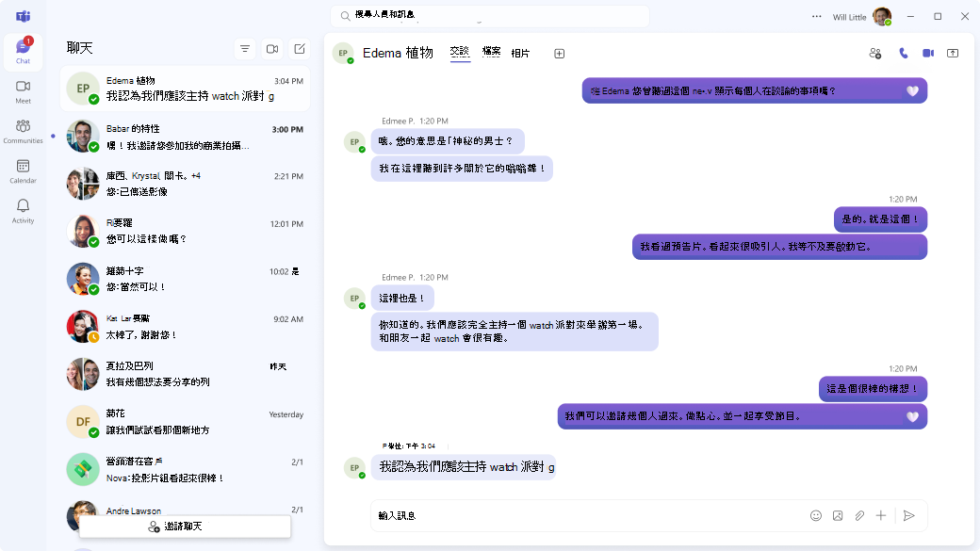The image size is (980, 551).
Task: Click the filter chats icon
Action: [245, 48]
